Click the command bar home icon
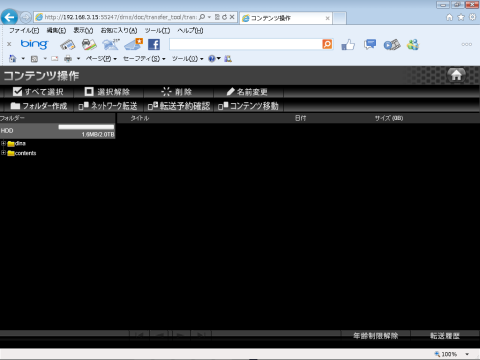This screenshot has width=480, height=360. (13, 59)
